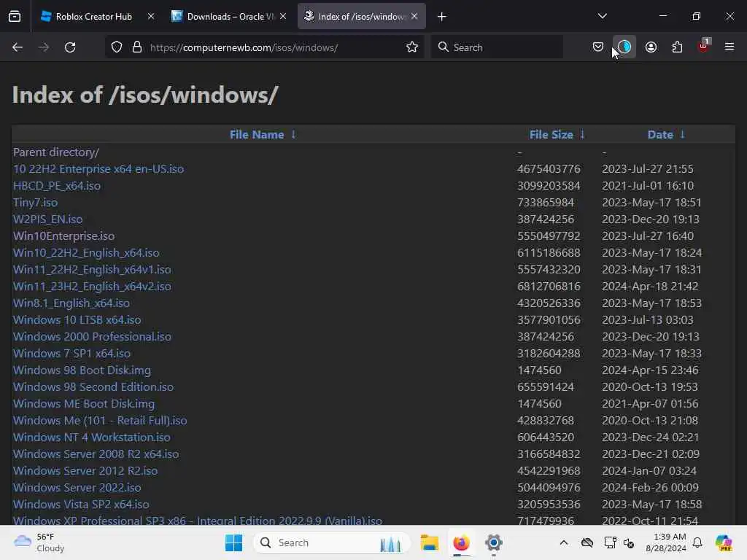The height and width of the screenshot is (560, 747).
Task: Download Windows 98 Second Edition.iso
Action: pos(93,387)
